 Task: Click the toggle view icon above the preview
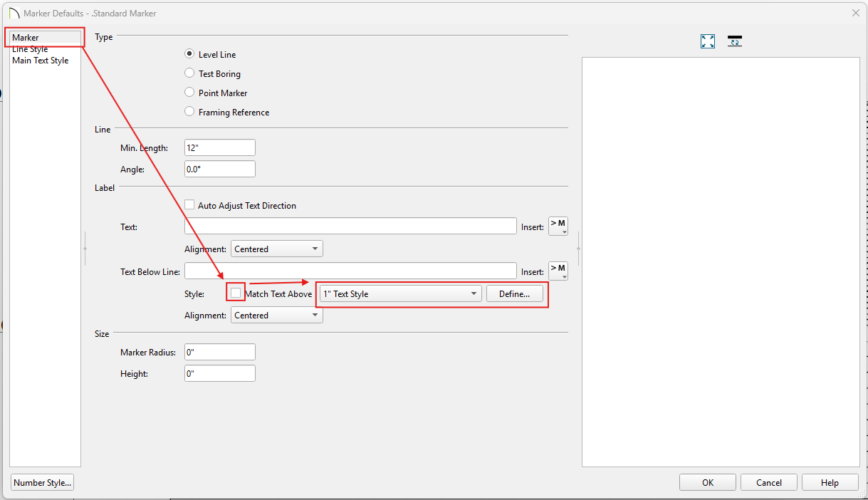pyautogui.click(x=735, y=41)
